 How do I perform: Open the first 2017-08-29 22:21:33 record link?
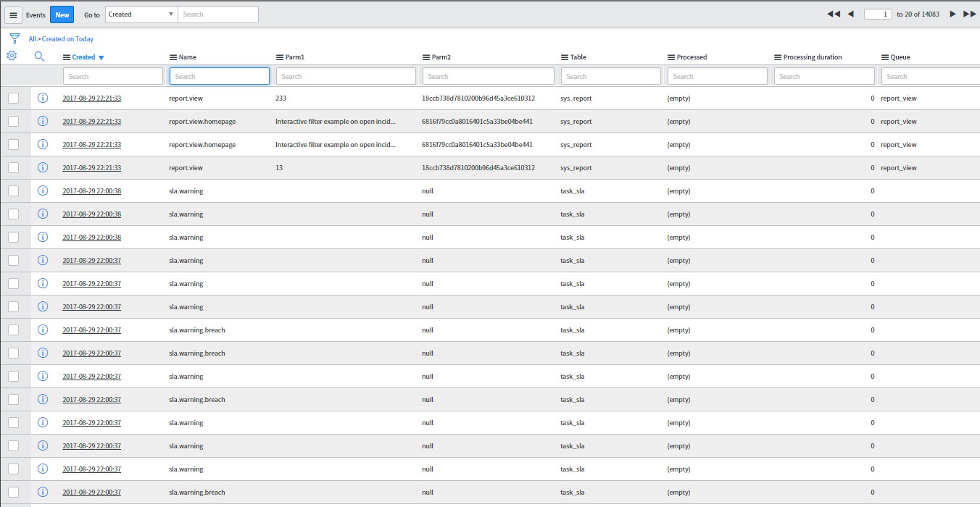pos(91,99)
